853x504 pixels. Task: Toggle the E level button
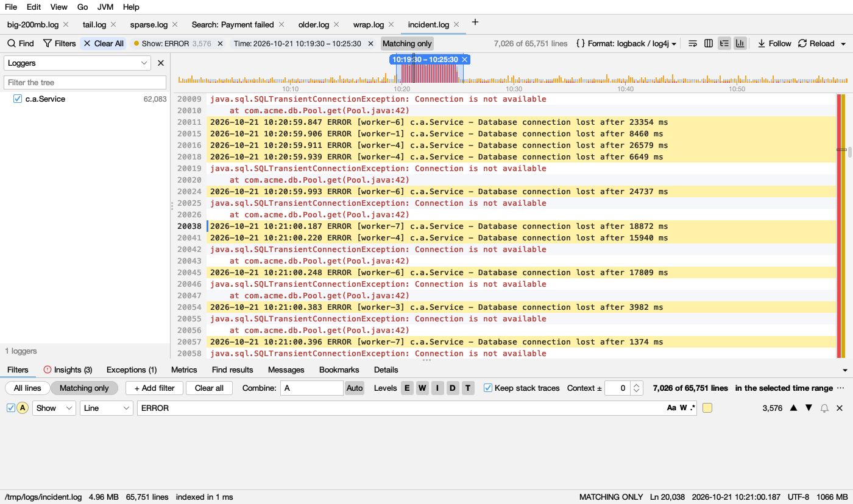407,388
